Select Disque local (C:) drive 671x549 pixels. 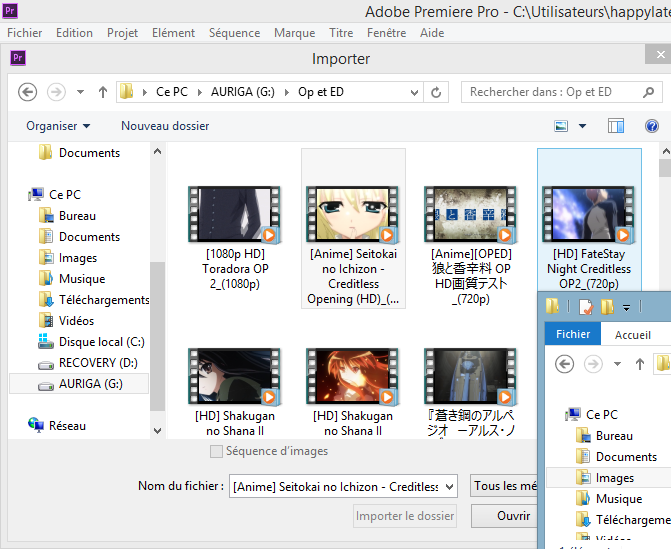coord(101,341)
